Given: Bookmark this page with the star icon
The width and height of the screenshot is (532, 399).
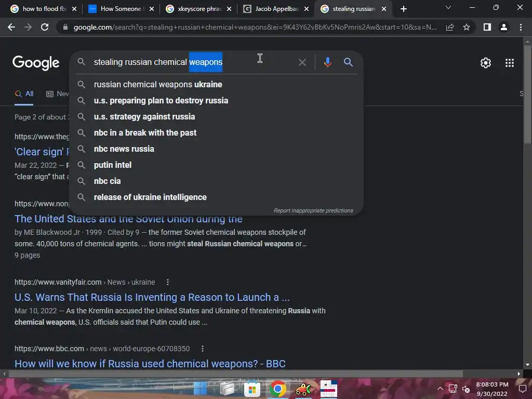Looking at the screenshot, I should pyautogui.click(x=467, y=27).
